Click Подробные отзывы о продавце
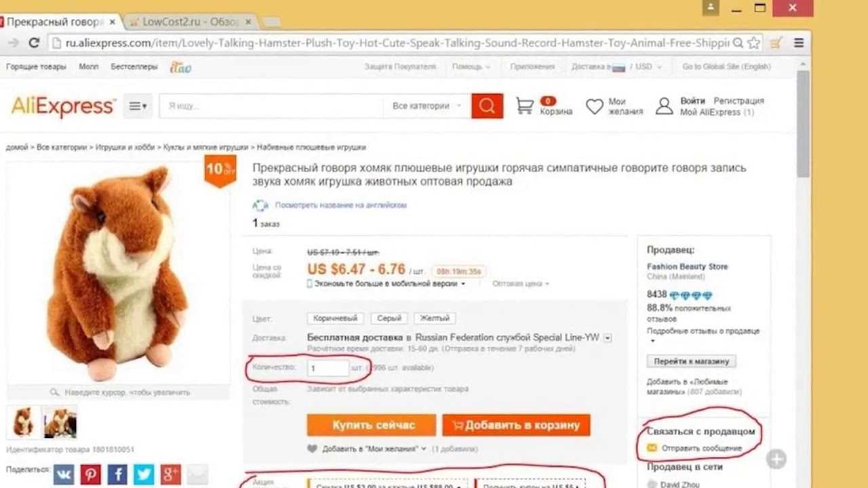The width and height of the screenshot is (868, 488). tap(703, 331)
